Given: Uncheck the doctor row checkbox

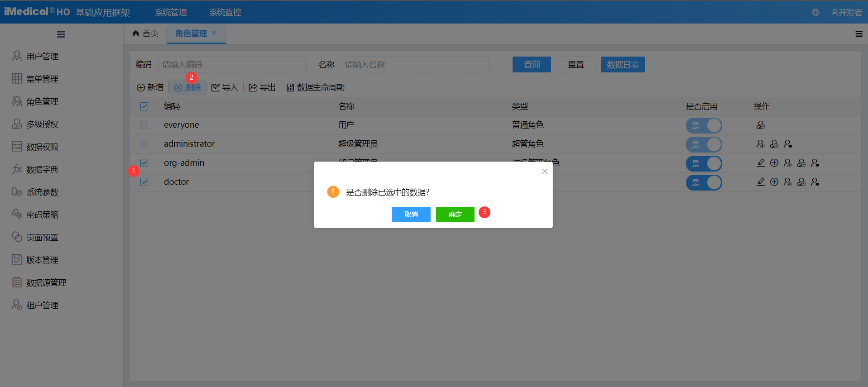Looking at the screenshot, I should click(144, 182).
